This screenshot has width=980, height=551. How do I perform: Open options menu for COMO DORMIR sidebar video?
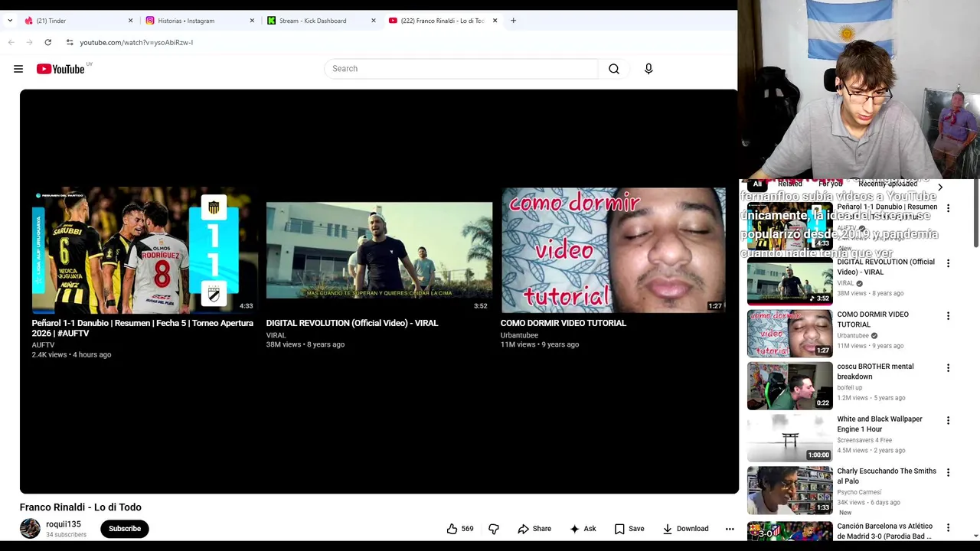[948, 315]
